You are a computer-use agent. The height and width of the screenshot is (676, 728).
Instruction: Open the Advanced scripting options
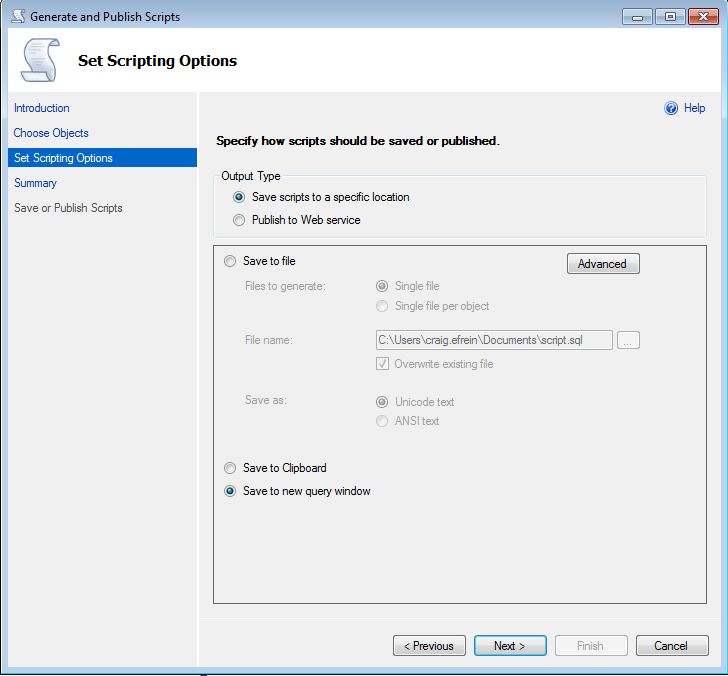pos(603,264)
